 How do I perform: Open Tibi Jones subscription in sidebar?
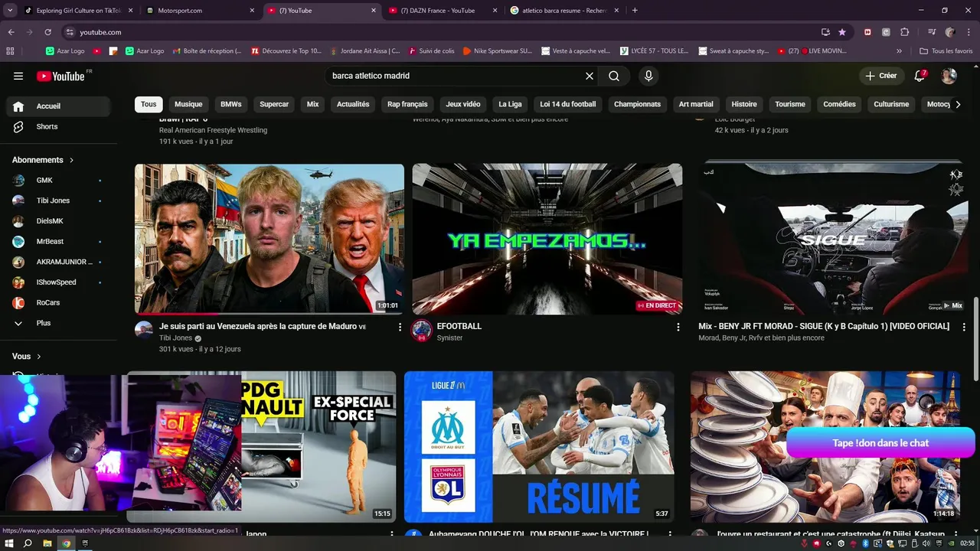(x=60, y=201)
